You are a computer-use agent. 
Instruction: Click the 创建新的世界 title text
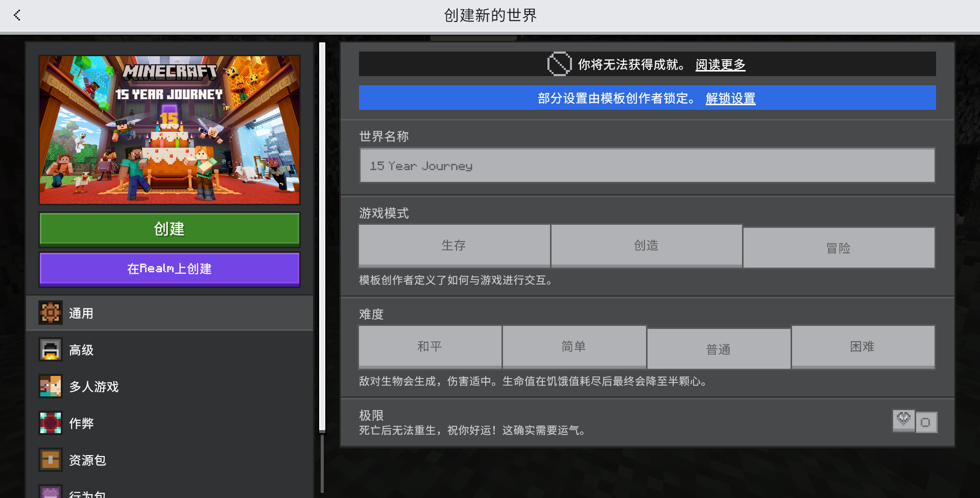coord(490,15)
